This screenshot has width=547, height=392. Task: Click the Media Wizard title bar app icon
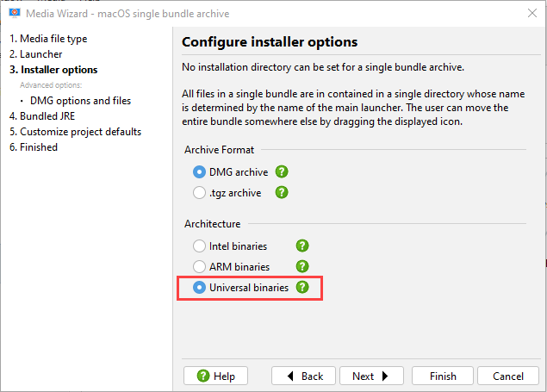click(15, 13)
